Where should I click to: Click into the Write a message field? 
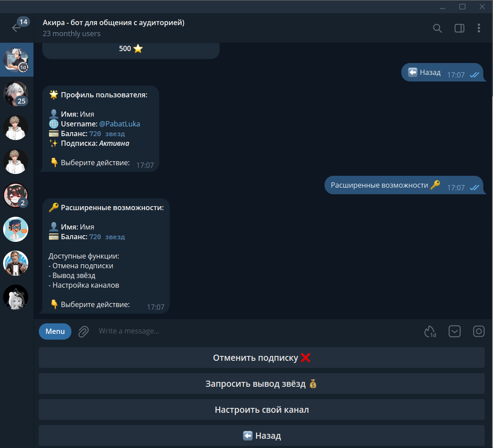point(258,331)
